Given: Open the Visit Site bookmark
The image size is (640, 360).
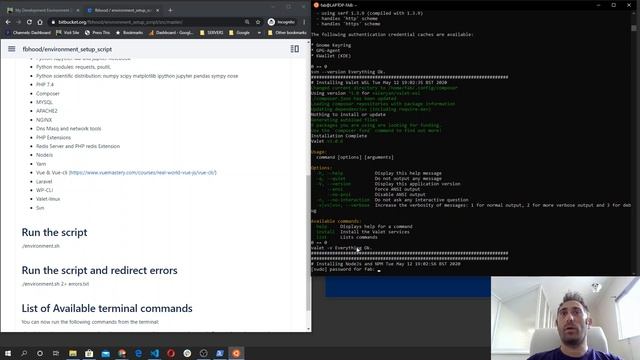Looking at the screenshot, I should [67, 33].
